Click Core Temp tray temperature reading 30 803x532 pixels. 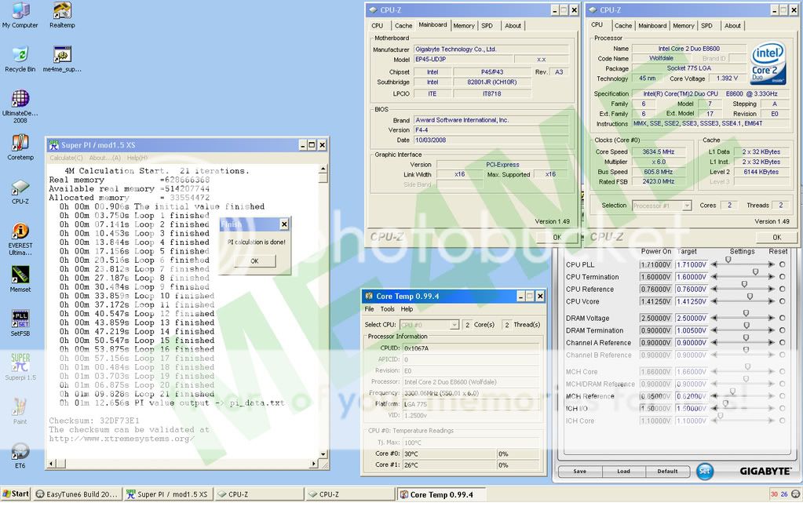pos(774,494)
